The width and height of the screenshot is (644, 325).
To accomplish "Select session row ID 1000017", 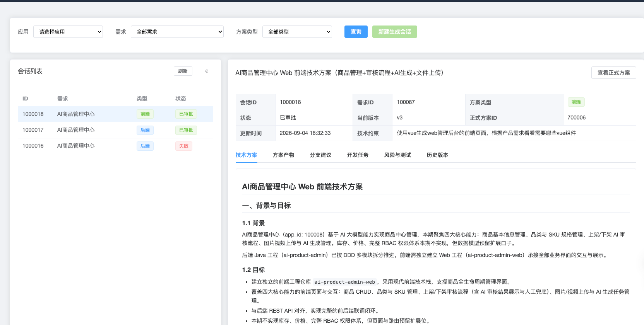I will pos(115,130).
